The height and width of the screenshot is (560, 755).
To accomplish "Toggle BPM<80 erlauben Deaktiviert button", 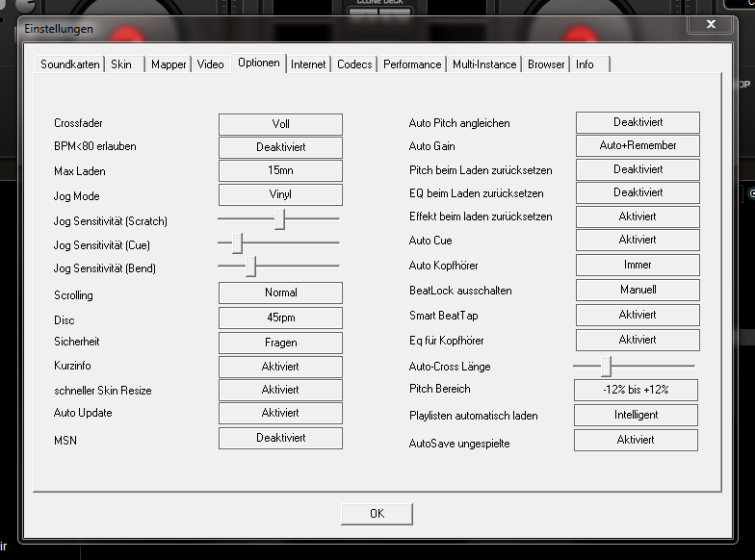I will pyautogui.click(x=280, y=147).
